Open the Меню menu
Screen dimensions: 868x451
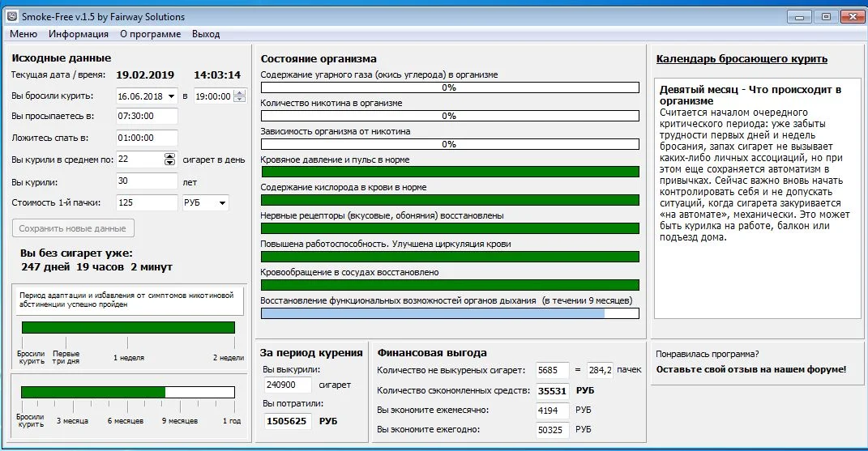coord(24,34)
